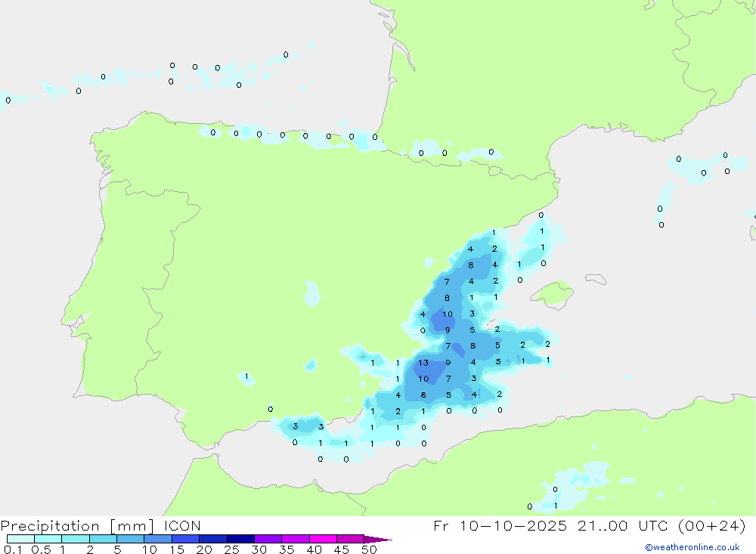Select the 25–30 mm legend color swatch
Screen dimensions: 756x554
pos(240,539)
